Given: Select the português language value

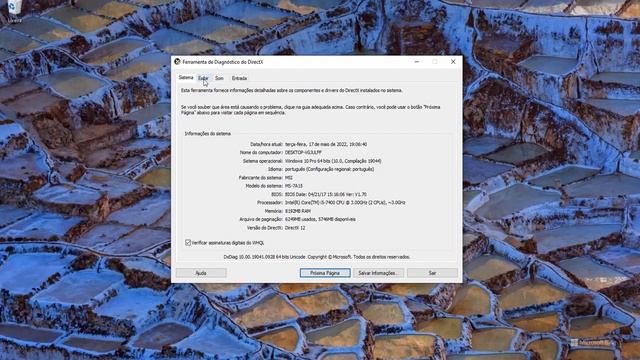Looking at the screenshot, I should pyautogui.click(x=329, y=169).
